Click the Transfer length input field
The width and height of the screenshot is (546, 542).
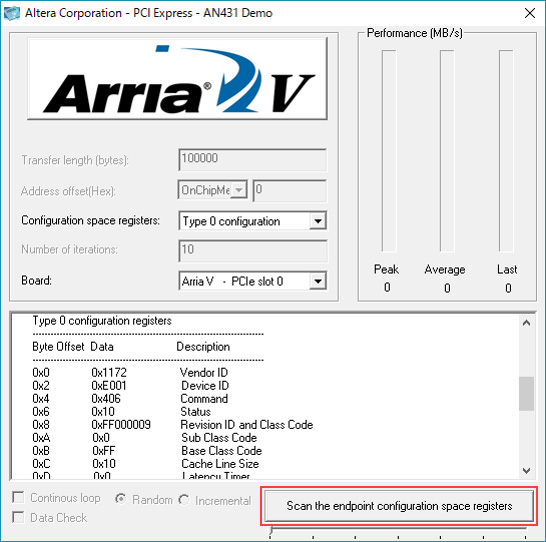click(252, 159)
